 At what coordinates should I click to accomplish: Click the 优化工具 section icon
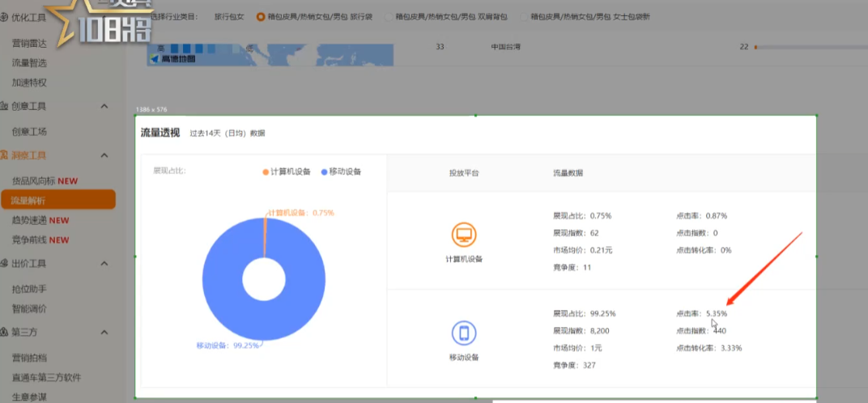point(5,17)
